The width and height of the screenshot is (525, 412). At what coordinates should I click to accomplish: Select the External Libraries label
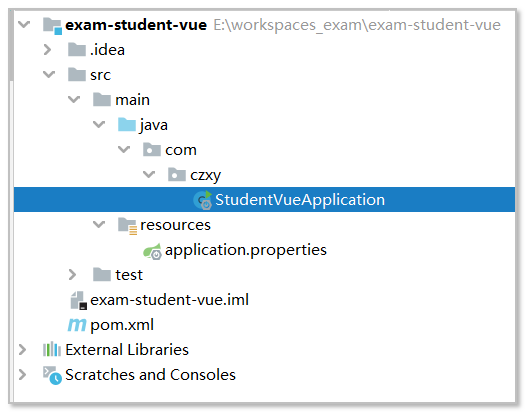(x=127, y=349)
